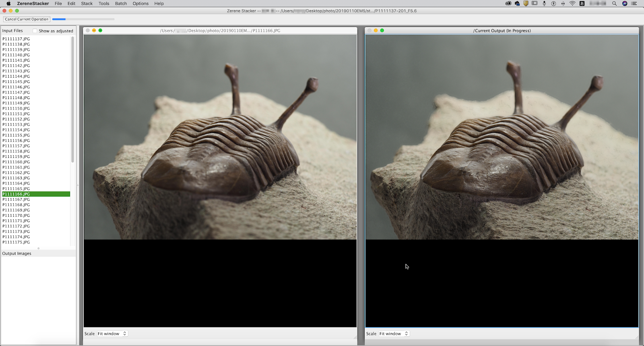Select P1111175.JPG in the input files list

(x=16, y=242)
